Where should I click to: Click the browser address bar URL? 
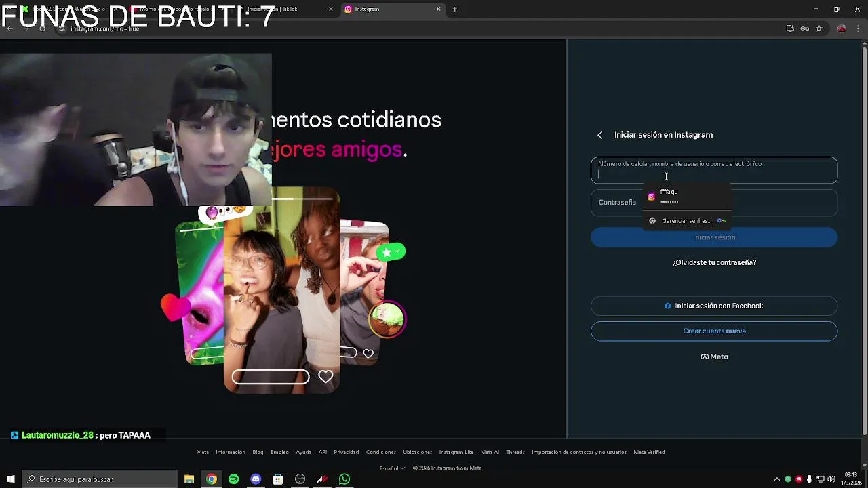click(105, 28)
